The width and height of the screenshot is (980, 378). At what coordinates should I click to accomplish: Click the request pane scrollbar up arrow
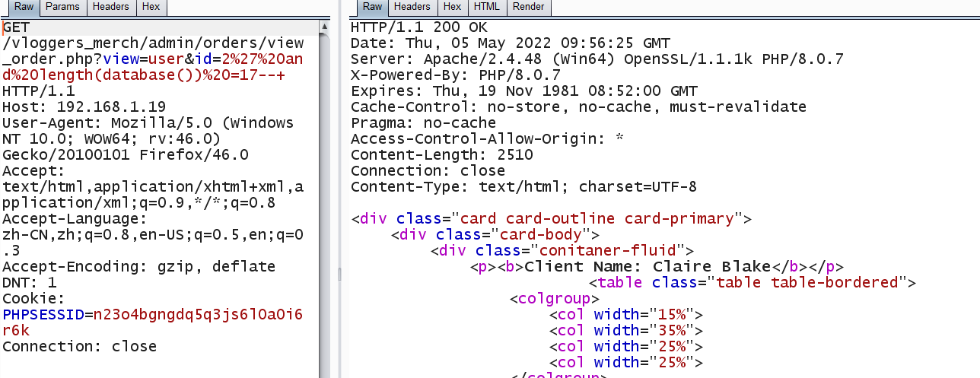tap(325, 26)
